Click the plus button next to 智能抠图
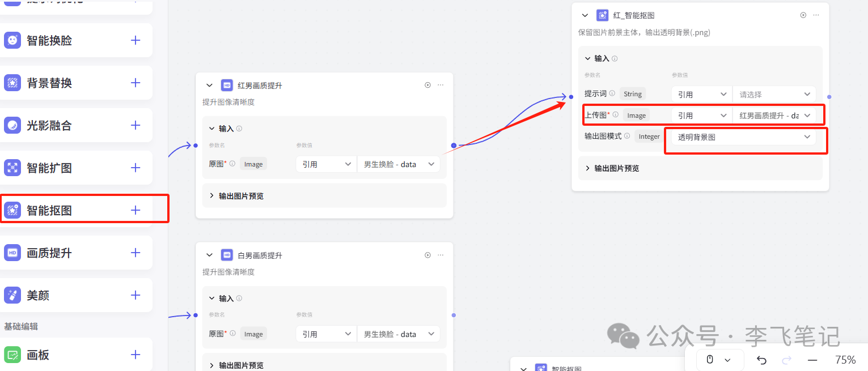This screenshot has height=371, width=868. pos(135,210)
